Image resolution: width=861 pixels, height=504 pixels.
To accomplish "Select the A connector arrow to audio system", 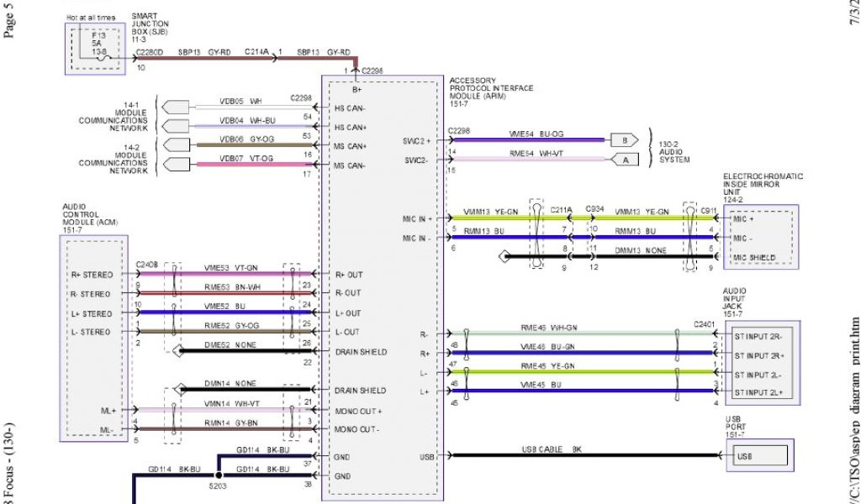I will (x=624, y=159).
